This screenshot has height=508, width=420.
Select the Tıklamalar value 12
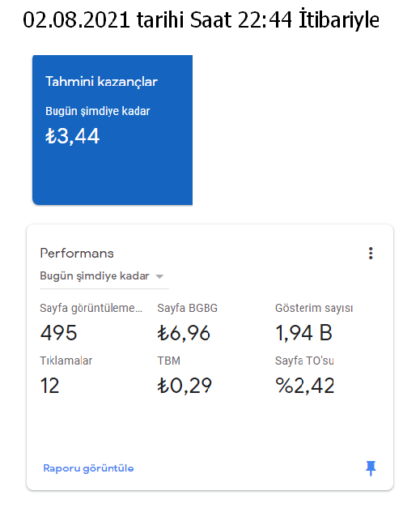click(x=50, y=386)
